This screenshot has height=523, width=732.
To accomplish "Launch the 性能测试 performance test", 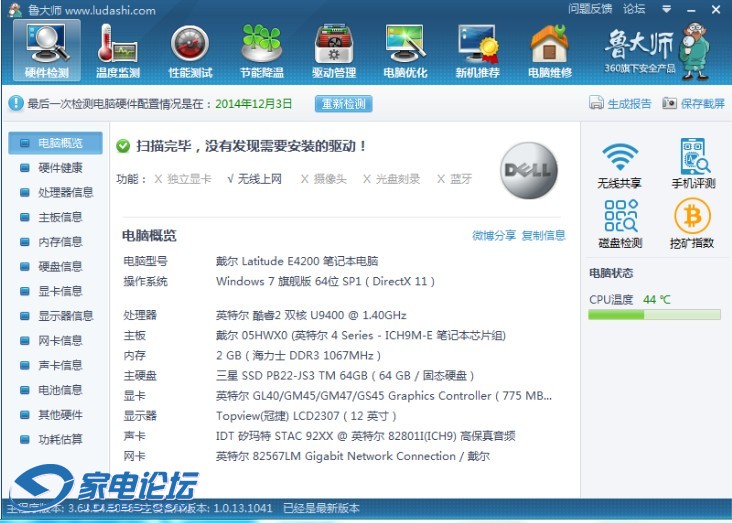I will pos(190,50).
